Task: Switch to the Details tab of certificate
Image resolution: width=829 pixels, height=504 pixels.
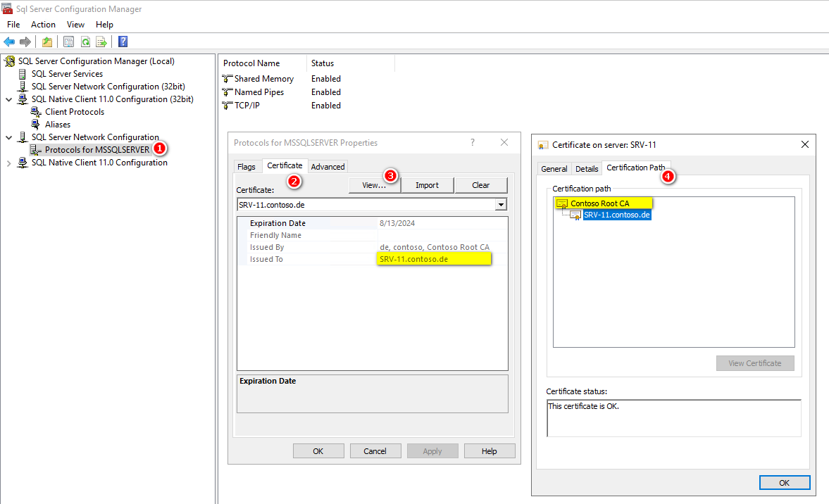Action: coord(587,168)
